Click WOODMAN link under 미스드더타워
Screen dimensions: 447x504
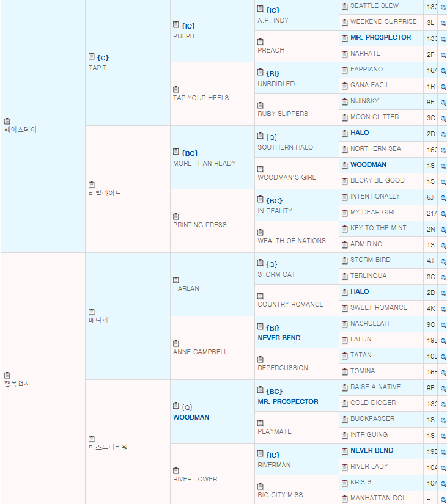[191, 417]
